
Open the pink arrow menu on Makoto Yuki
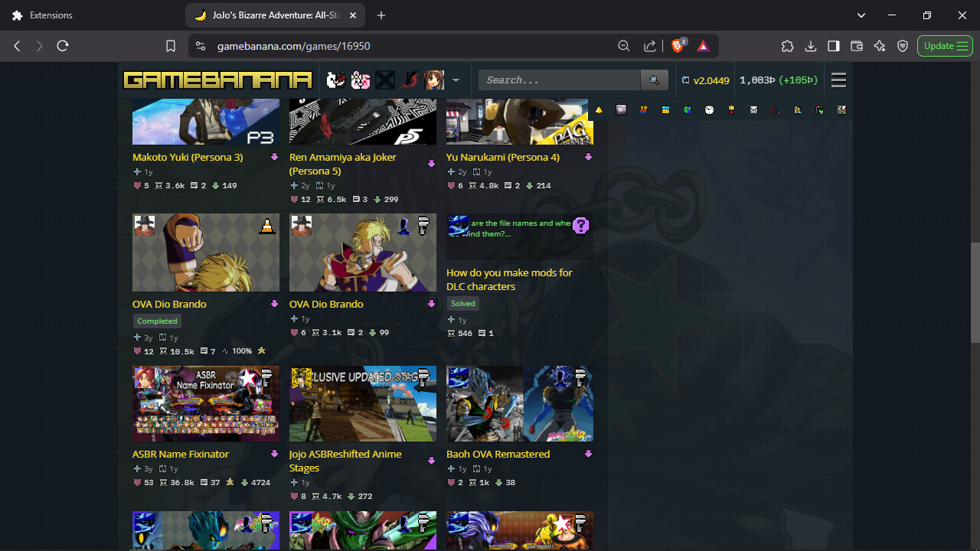point(274,157)
